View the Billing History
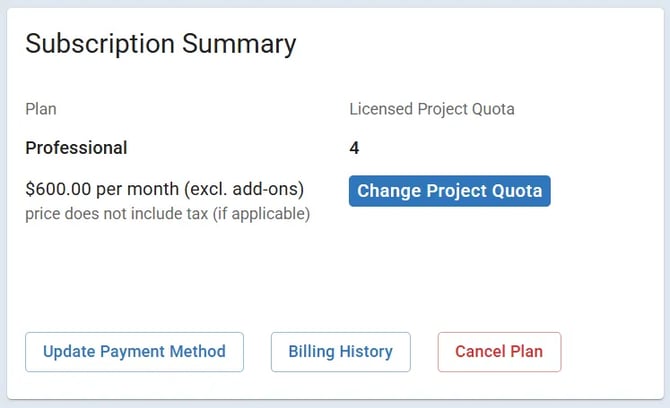Image resolution: width=670 pixels, height=408 pixels. coord(340,352)
